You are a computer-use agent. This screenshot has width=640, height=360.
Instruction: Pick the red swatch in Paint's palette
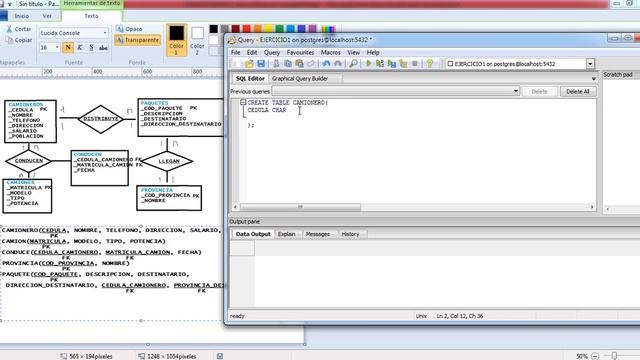pyautogui.click(x=247, y=29)
